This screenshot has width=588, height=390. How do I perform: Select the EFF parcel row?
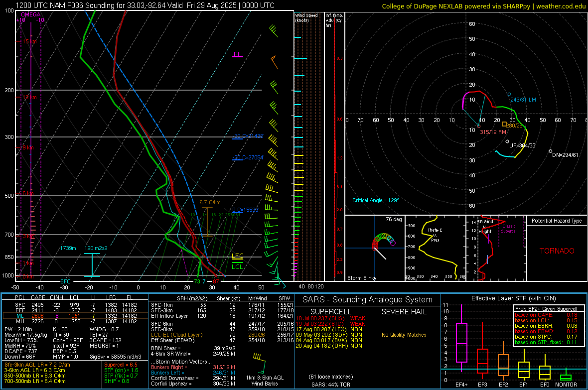(x=75, y=310)
